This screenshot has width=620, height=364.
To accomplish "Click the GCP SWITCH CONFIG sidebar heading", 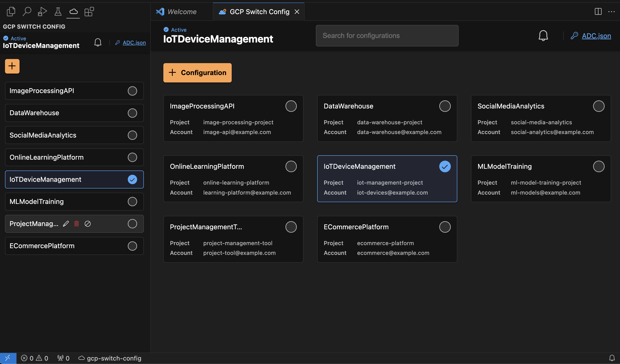I will click(34, 26).
